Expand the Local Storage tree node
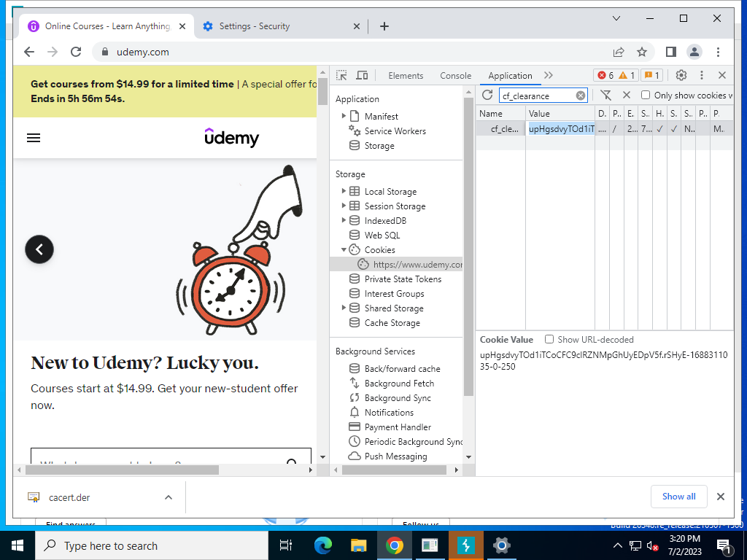 coord(344,191)
